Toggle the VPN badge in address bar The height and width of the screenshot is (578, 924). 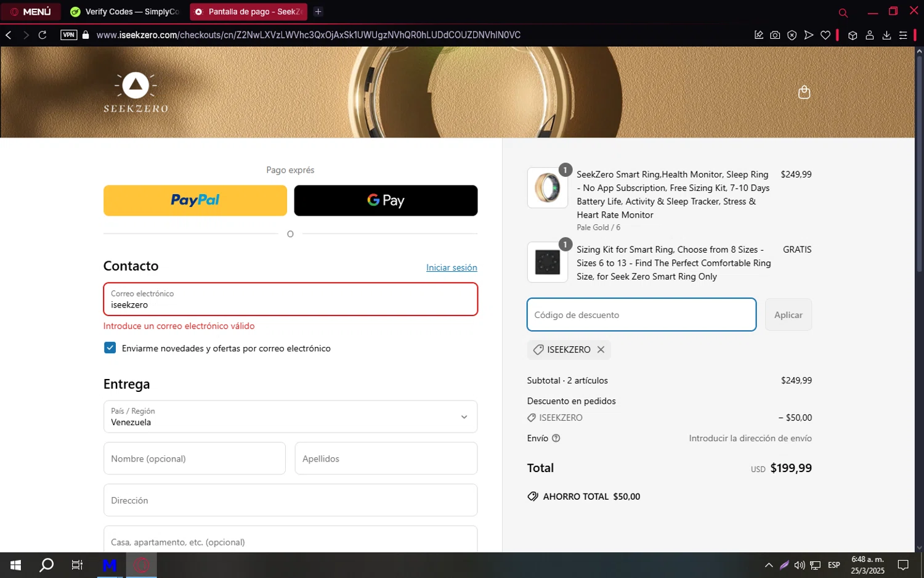69,35
